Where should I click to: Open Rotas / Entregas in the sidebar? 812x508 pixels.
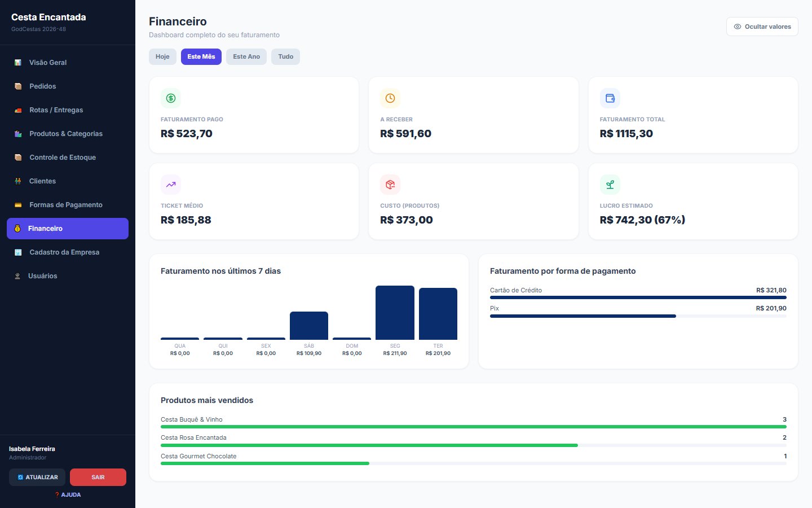68,110
